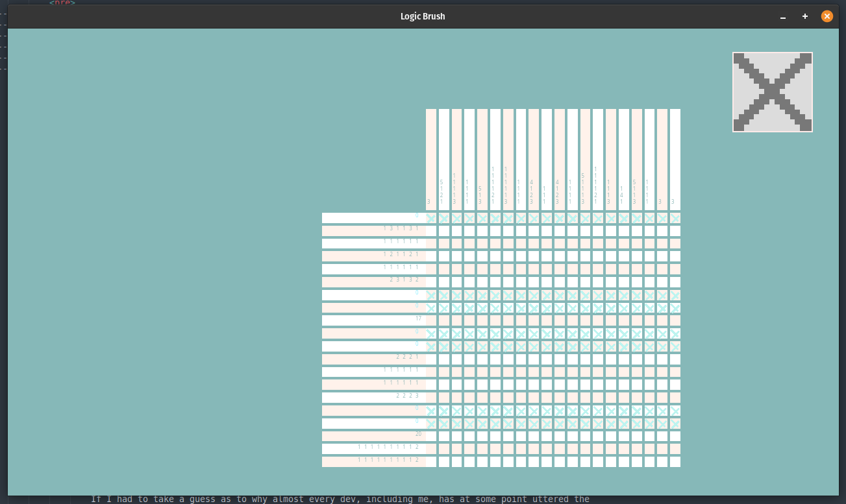Click the X-shaped puzzle preview thumbnail

772,92
